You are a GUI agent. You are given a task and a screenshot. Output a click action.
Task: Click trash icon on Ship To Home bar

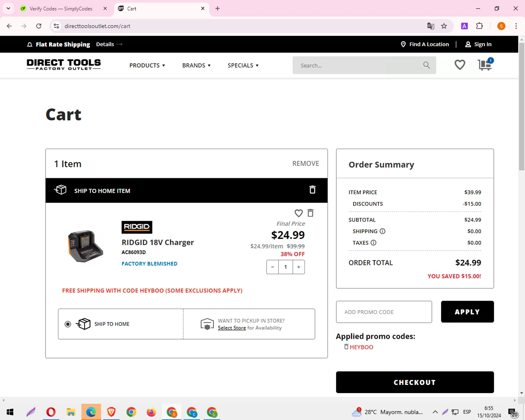coord(312,190)
